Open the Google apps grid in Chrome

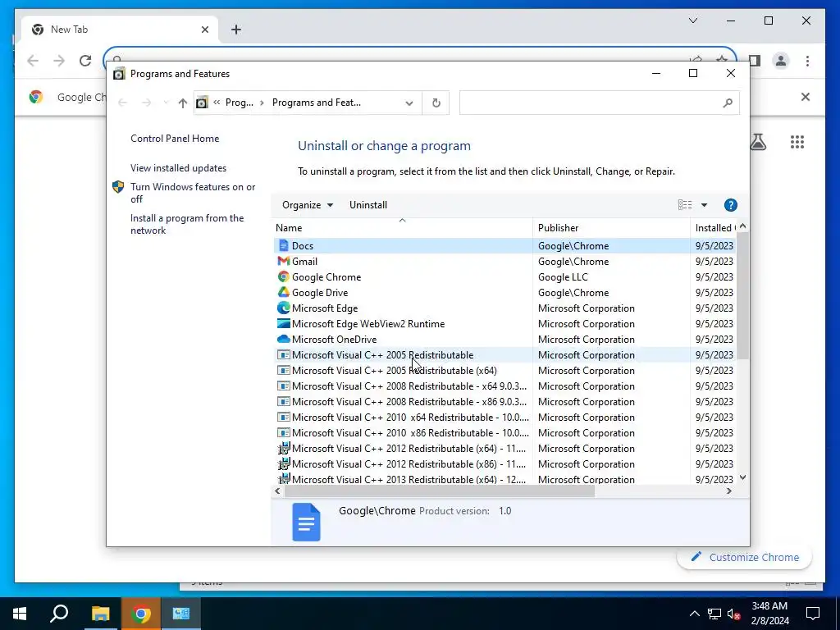[797, 142]
